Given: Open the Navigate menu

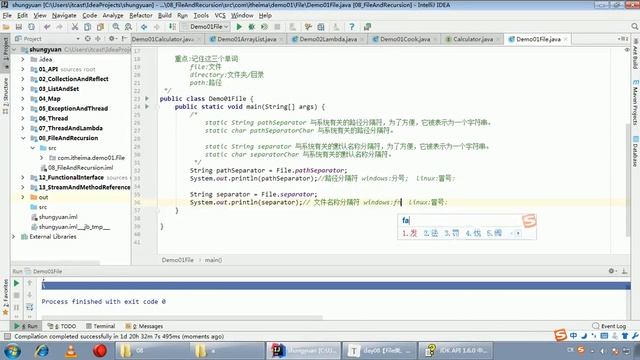Looking at the screenshot, I should click(64, 16).
